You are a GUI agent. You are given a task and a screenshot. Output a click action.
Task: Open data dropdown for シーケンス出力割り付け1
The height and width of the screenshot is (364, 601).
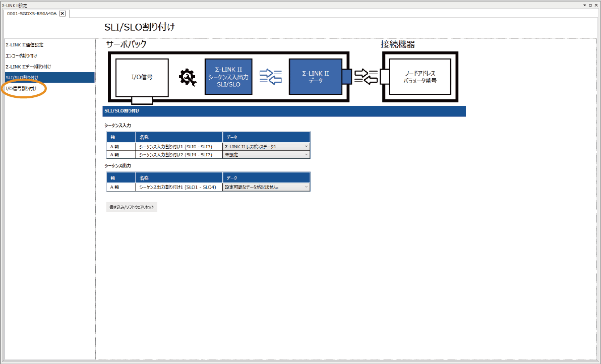click(306, 187)
